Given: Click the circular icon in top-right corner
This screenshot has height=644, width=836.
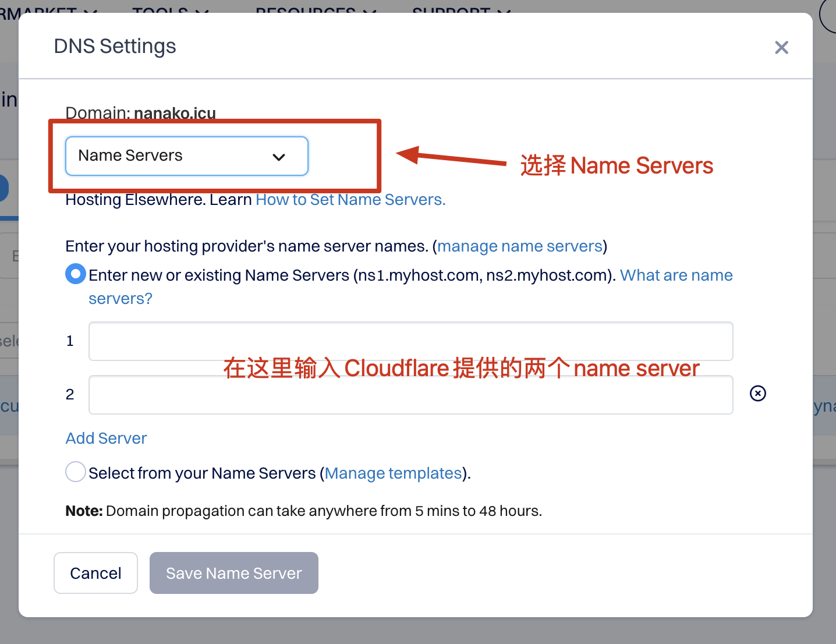Looking at the screenshot, I should pyautogui.click(x=829, y=15).
